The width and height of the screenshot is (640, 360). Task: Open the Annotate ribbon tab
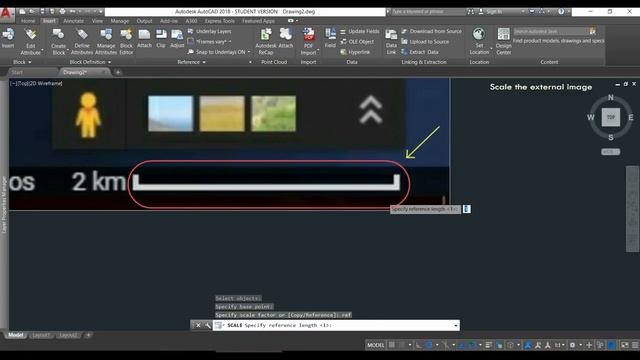click(x=73, y=21)
